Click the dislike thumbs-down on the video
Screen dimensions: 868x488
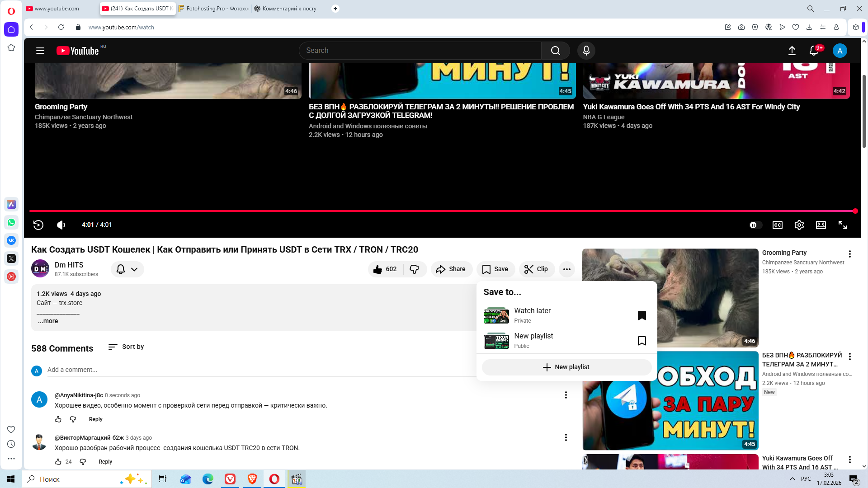point(414,269)
